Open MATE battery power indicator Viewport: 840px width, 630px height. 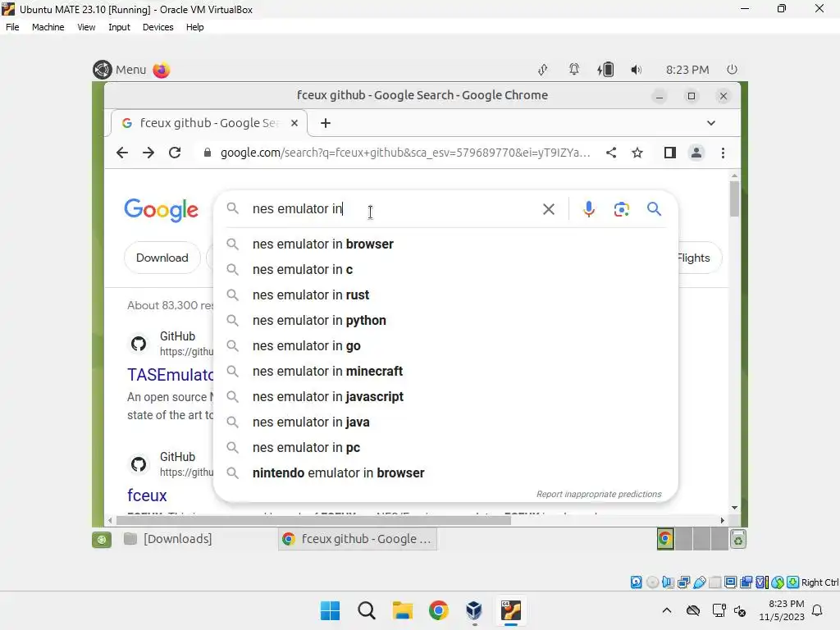tap(605, 70)
